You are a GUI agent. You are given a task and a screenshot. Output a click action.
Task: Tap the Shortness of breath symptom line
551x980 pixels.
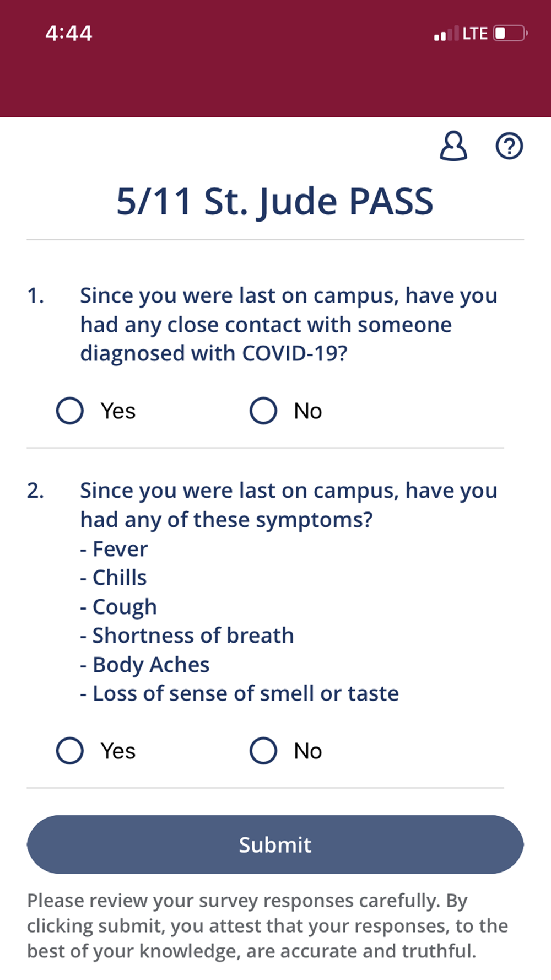(187, 636)
